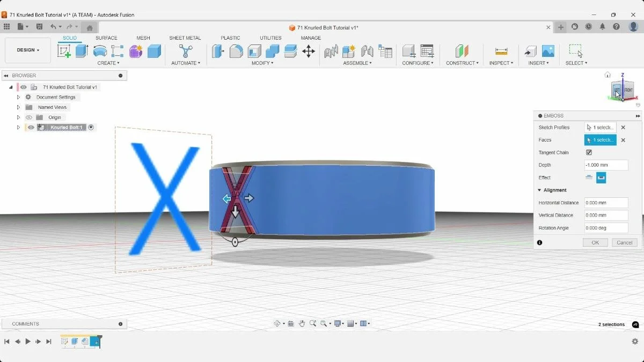Select the Create Form purple icon

[136, 51]
